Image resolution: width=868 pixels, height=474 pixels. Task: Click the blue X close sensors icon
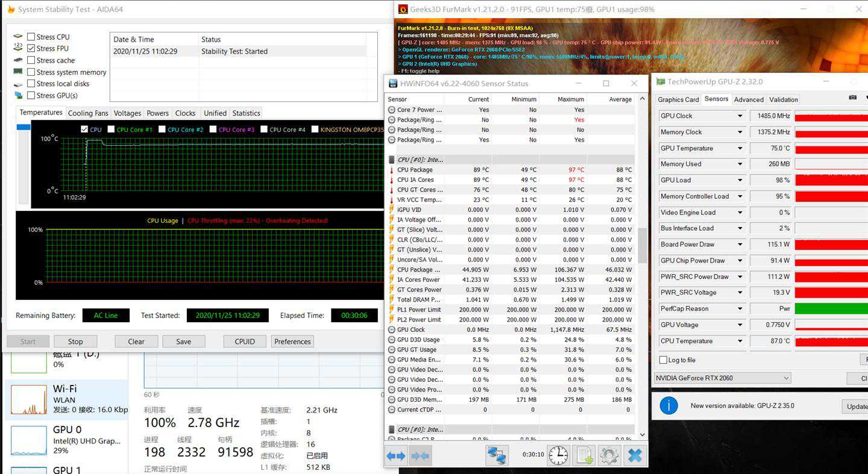[x=635, y=455]
